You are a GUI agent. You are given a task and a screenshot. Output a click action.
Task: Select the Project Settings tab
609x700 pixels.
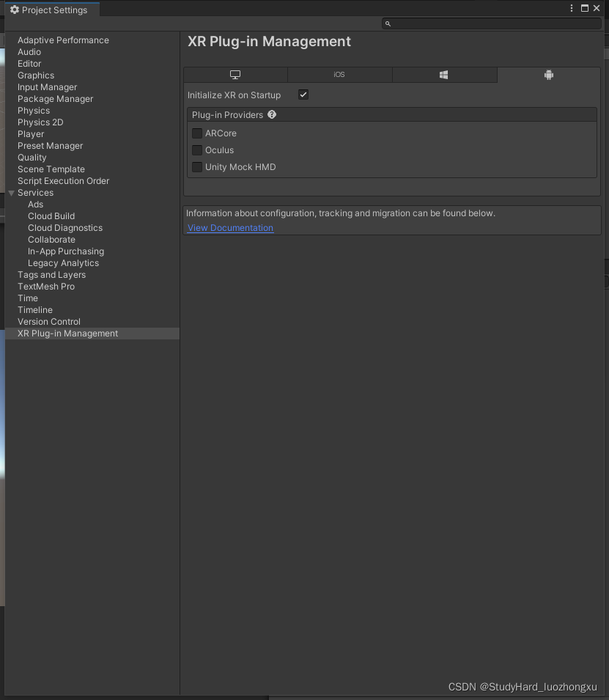pos(52,10)
